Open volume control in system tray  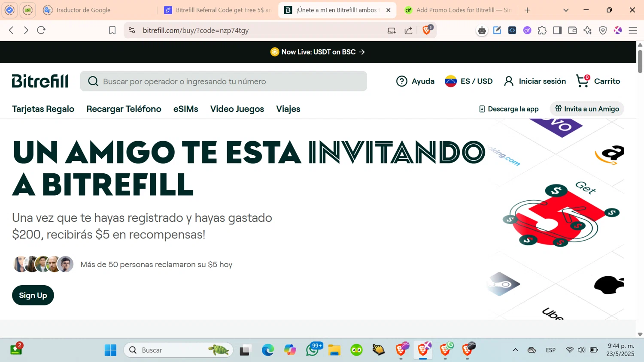[581, 350]
